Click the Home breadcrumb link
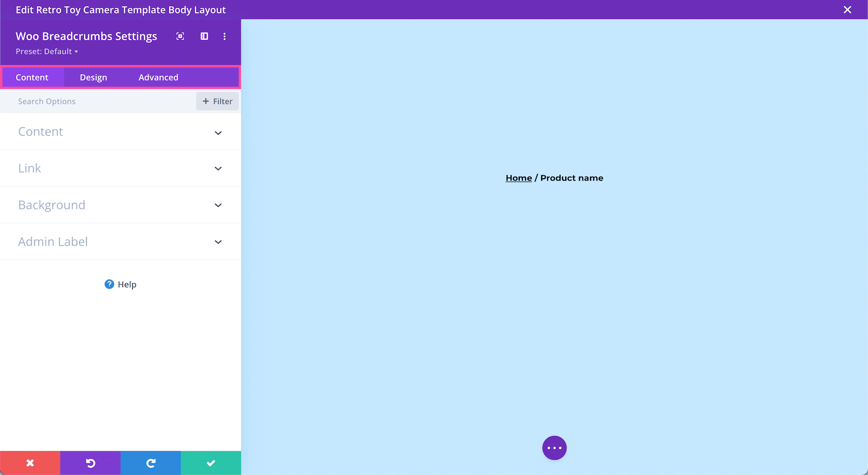This screenshot has height=475, width=868. tap(518, 178)
